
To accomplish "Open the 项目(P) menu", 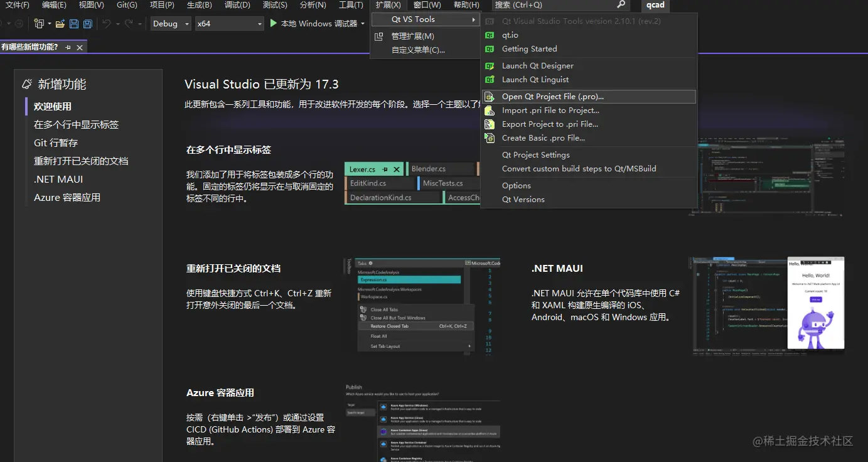I will pyautogui.click(x=163, y=5).
